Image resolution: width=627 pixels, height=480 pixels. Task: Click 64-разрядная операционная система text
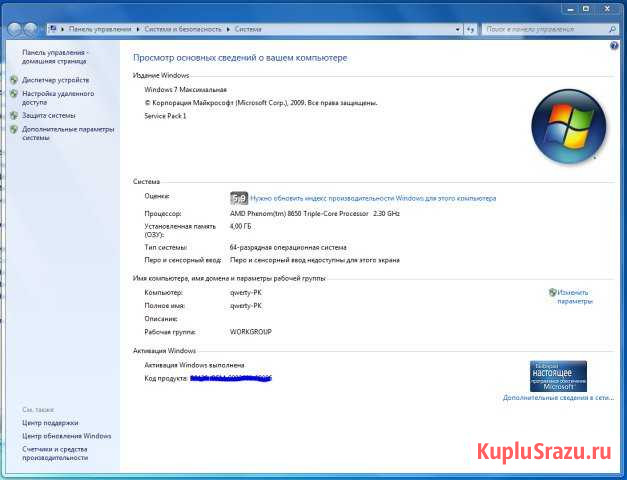(288, 248)
